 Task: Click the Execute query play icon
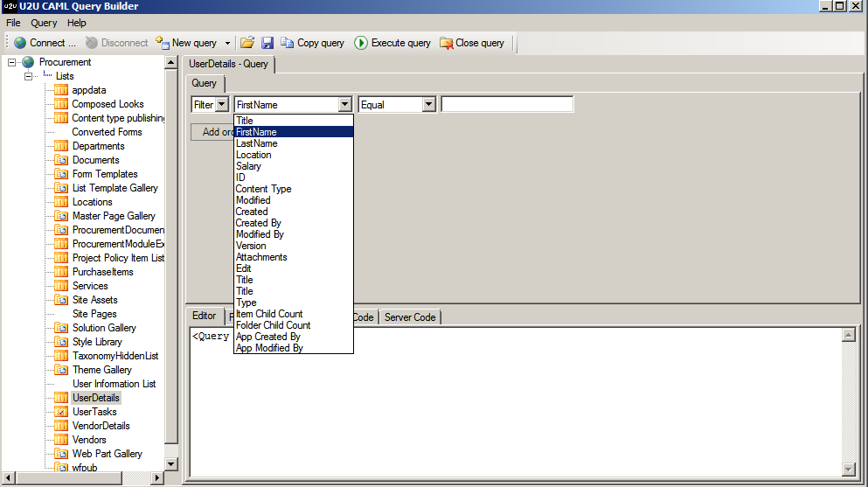[361, 43]
